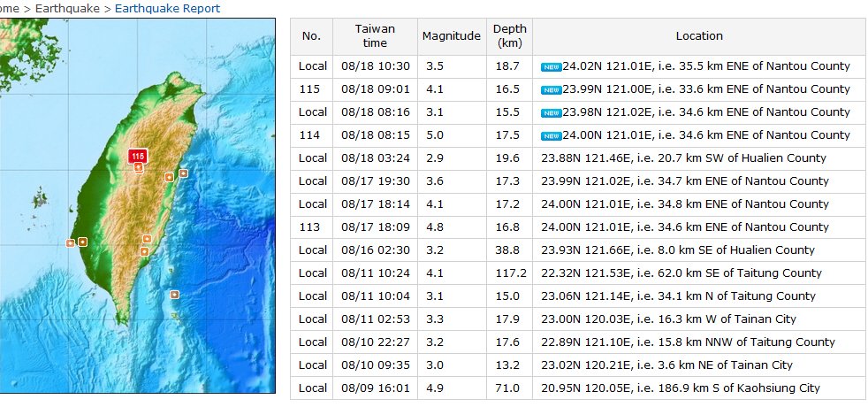Image resolution: width=868 pixels, height=407 pixels.
Task: Click time cell '08/11 10:24'
Action: pyautogui.click(x=376, y=273)
